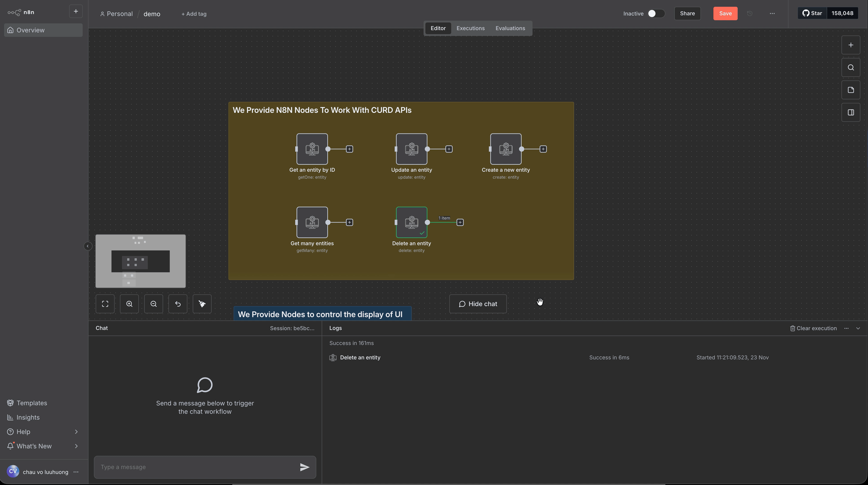Switch to the Executions tab
Viewport: 868px width, 485px height.
click(x=470, y=28)
